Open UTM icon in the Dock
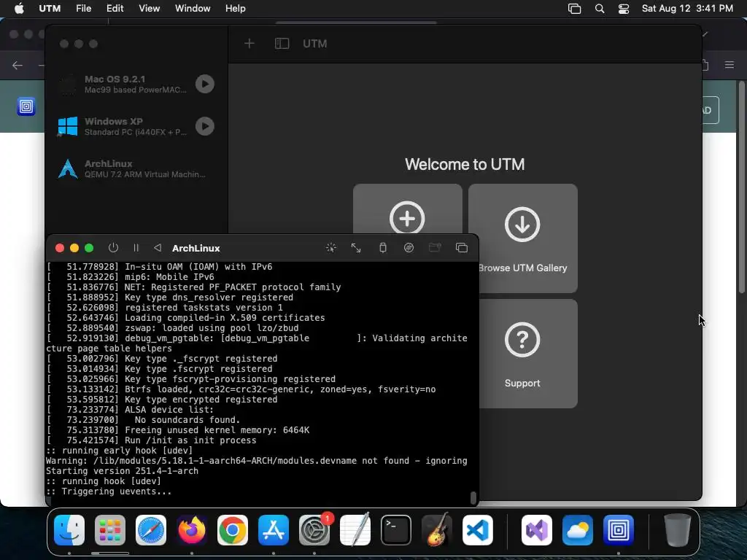 (619, 530)
